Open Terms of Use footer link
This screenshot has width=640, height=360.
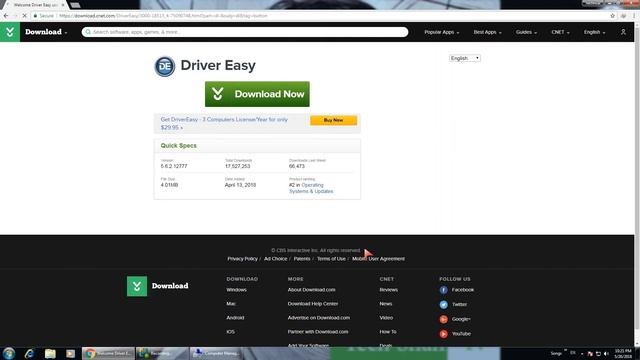point(331,259)
